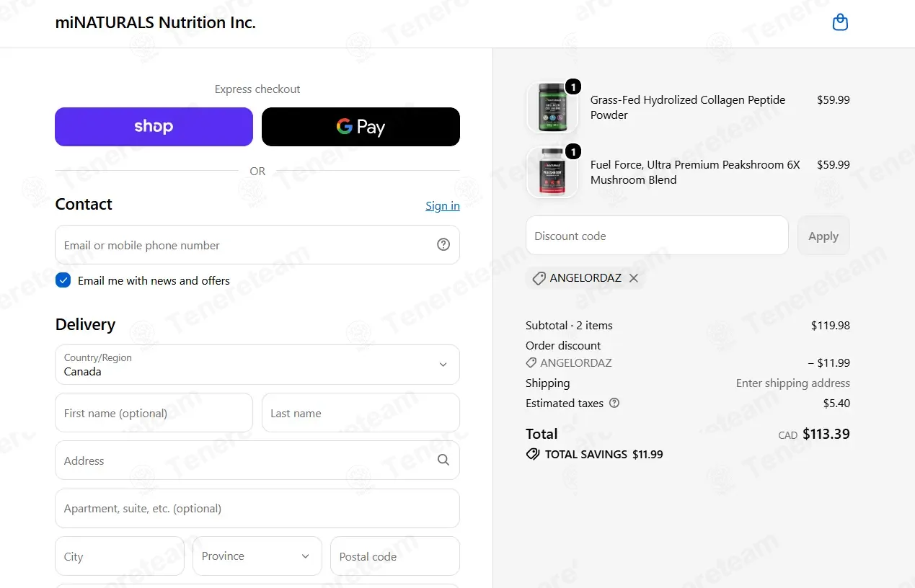Click the Enter shipping address text
This screenshot has height=588, width=915.
(x=793, y=383)
